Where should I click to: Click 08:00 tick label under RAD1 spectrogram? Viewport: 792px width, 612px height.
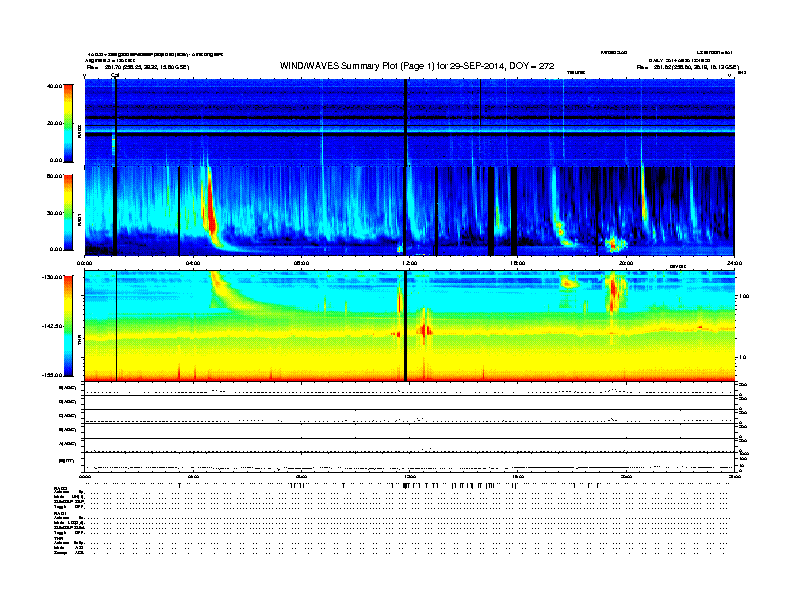click(301, 263)
